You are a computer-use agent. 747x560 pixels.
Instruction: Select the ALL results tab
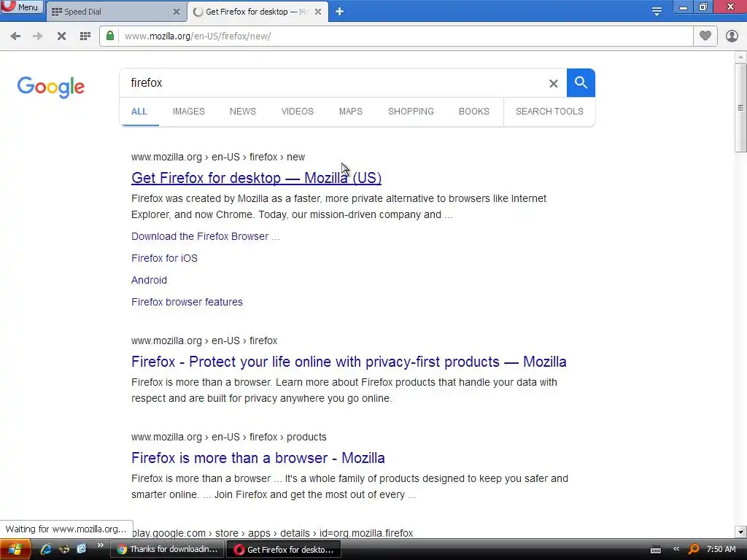pyautogui.click(x=139, y=112)
